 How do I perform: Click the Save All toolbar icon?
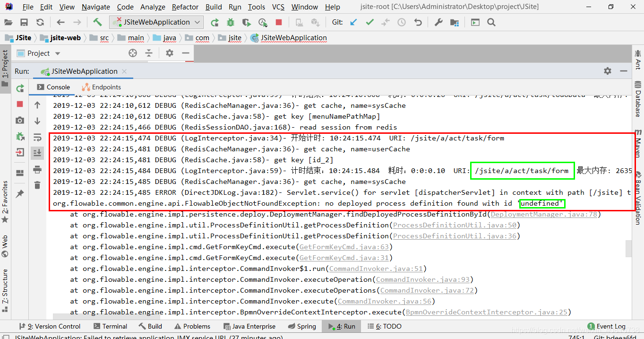coord(24,22)
